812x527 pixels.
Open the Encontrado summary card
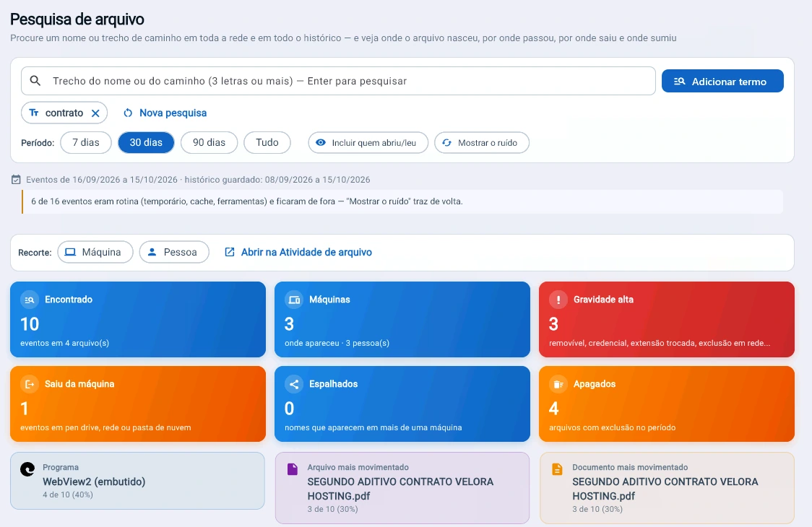(138, 319)
